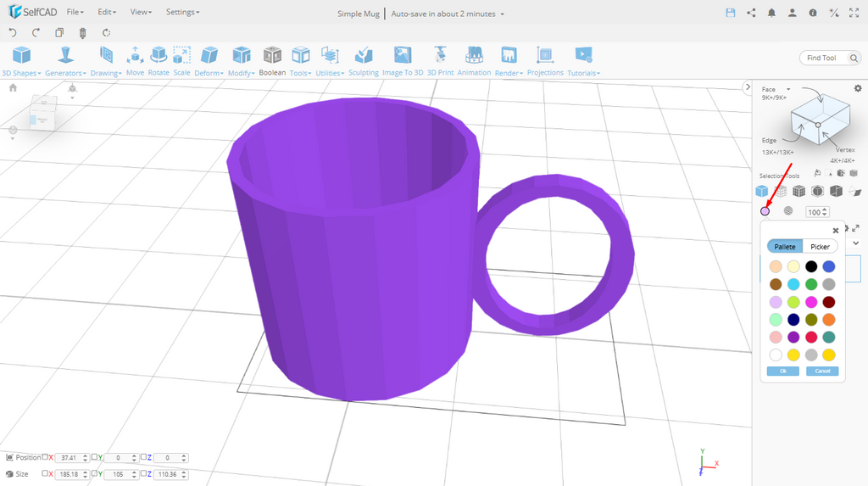This screenshot has height=486, width=868.
Task: Open the Edit menu
Action: click(107, 12)
